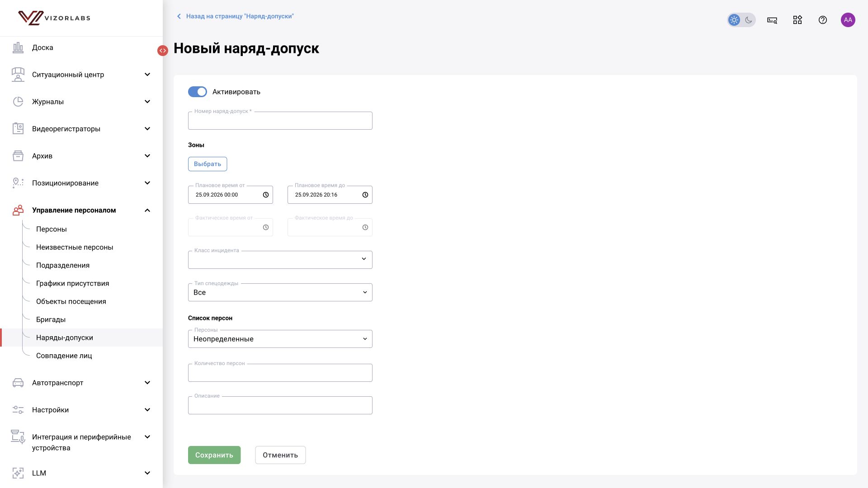Screen dimensions: 868x488
Task: Focus the Описание input field
Action: [280, 405]
